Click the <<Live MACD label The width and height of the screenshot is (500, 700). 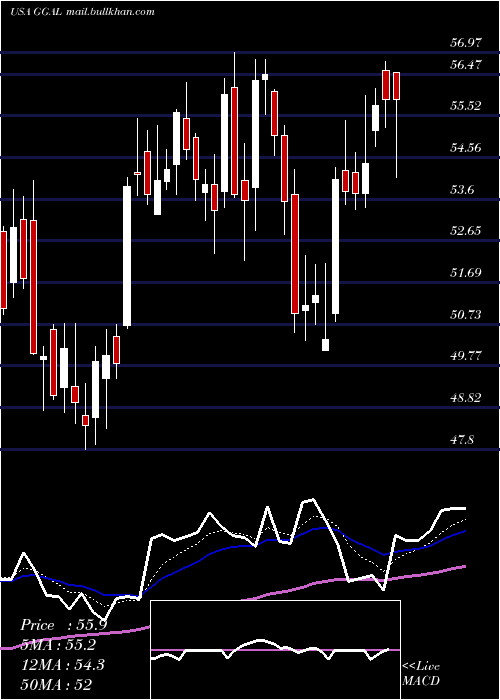(421, 673)
